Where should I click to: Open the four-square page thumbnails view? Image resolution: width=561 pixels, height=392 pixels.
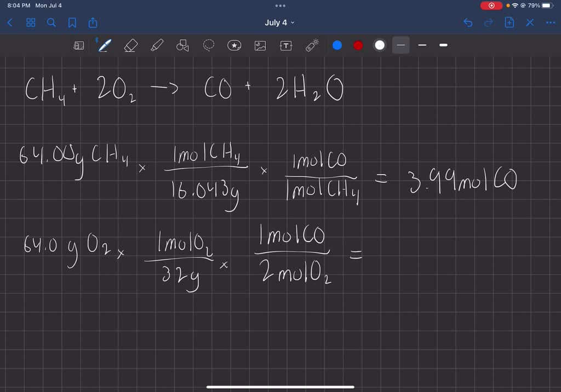(x=31, y=23)
